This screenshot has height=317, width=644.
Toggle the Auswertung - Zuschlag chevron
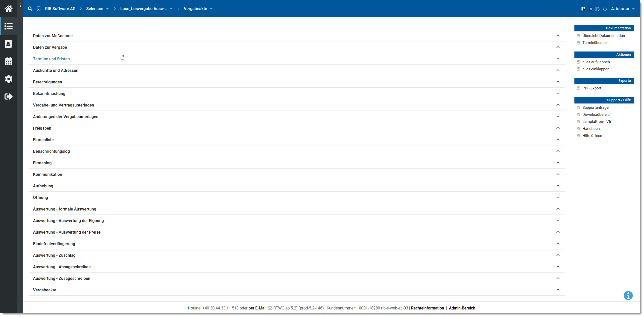(558, 255)
